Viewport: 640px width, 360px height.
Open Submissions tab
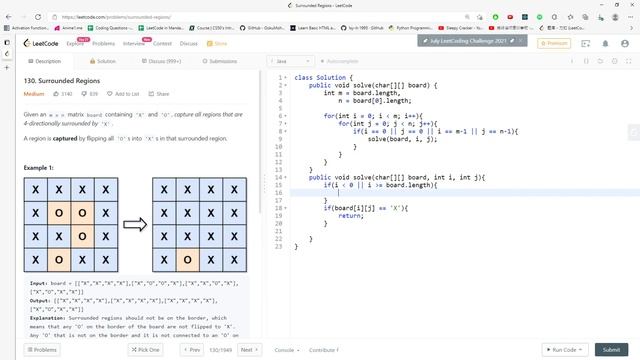(220, 61)
